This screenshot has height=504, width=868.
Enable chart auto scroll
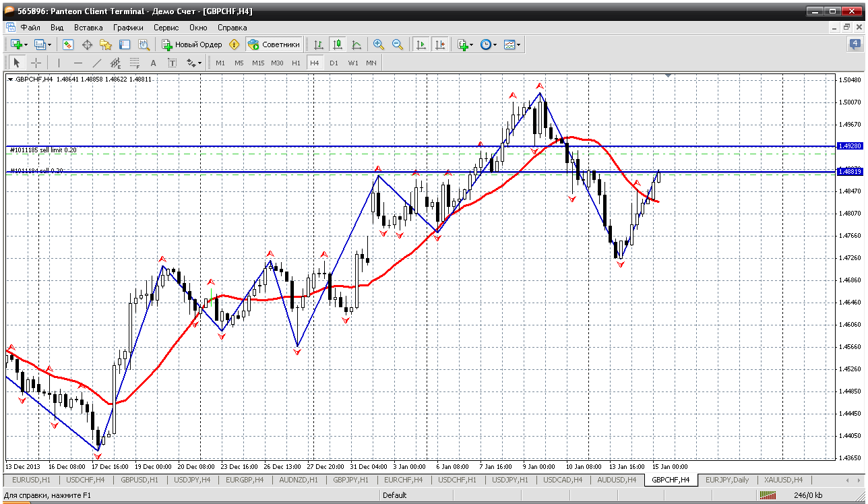click(421, 44)
